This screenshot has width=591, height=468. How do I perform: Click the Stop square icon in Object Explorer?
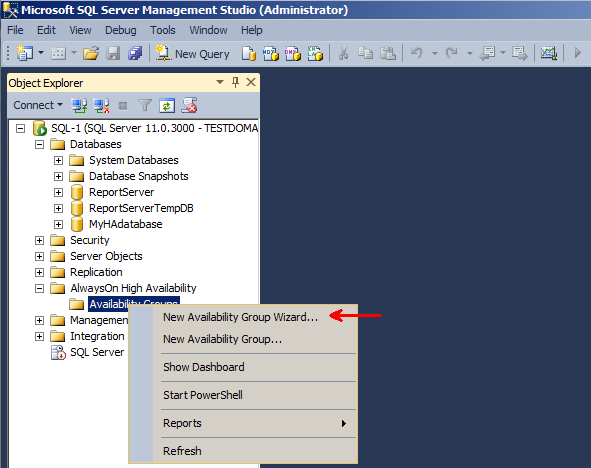pos(123,106)
